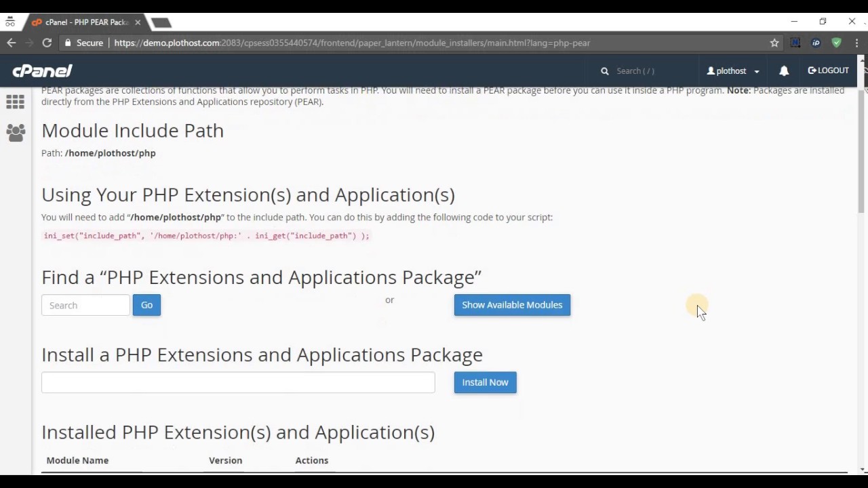The image size is (868, 488).
Task: Bookmark this page with the star icon
Action: click(x=774, y=43)
